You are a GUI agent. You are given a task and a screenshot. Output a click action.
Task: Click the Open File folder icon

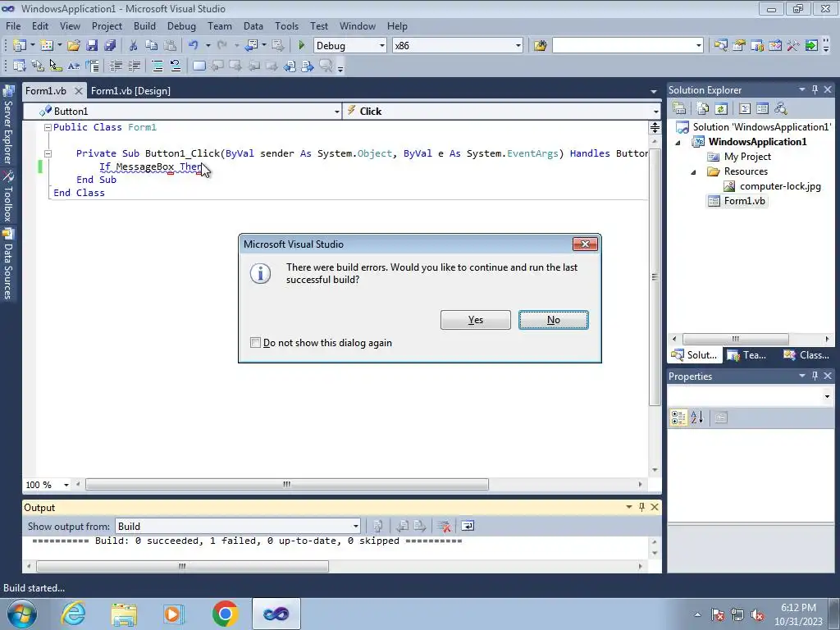point(74,46)
